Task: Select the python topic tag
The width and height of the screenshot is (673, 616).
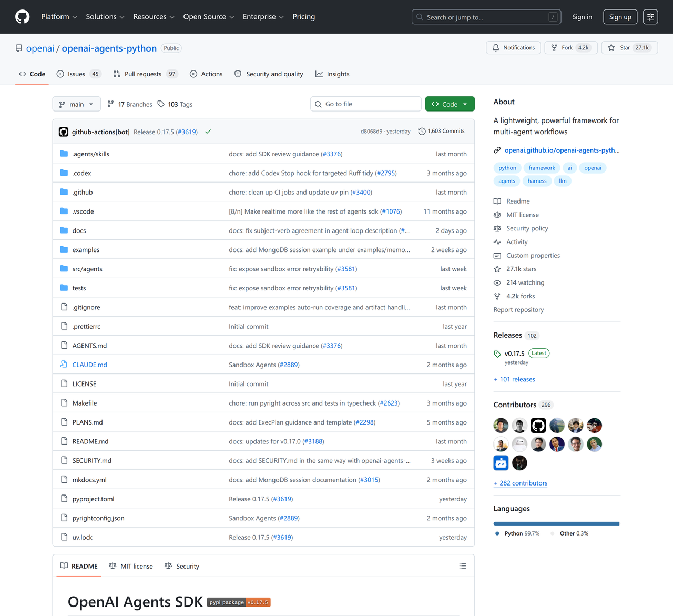Action: [507, 168]
